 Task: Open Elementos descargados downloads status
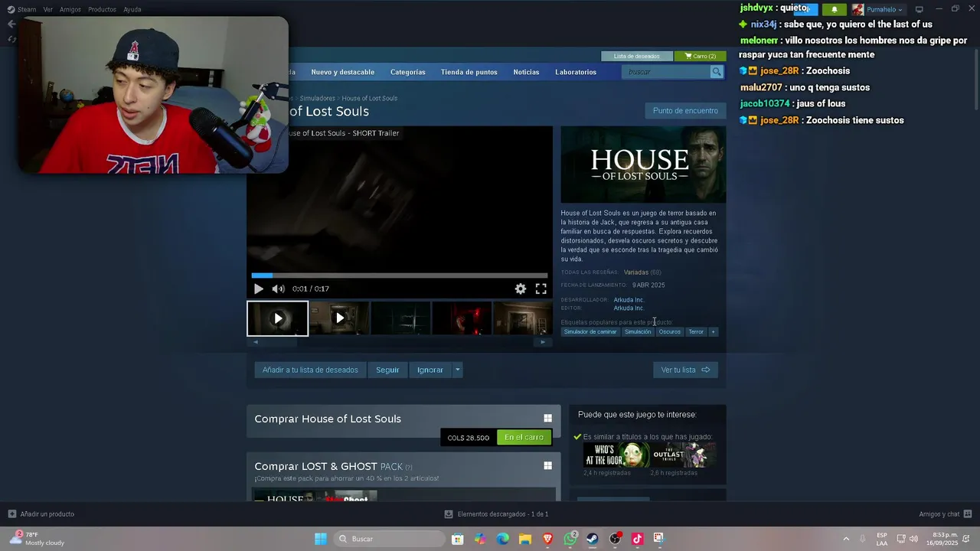coord(496,514)
